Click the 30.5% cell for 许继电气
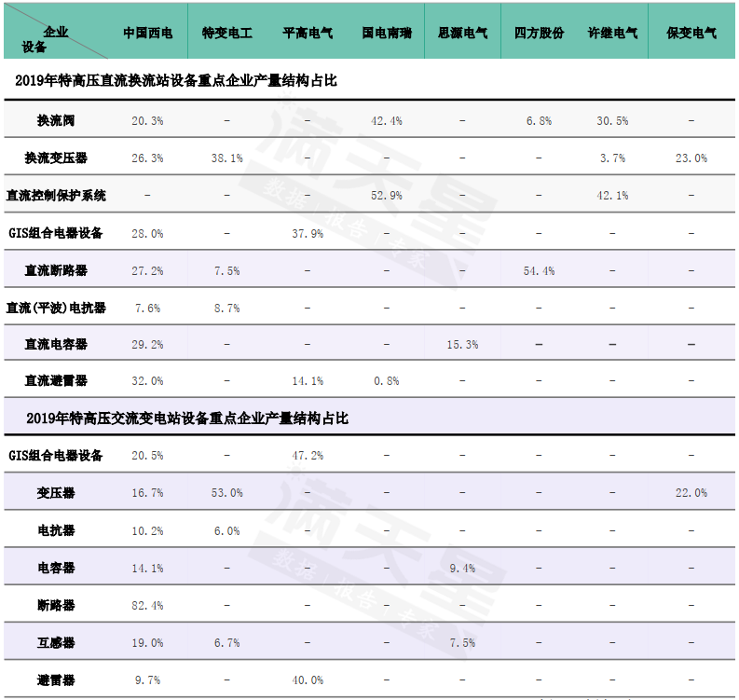739x700 pixels. coord(612,121)
